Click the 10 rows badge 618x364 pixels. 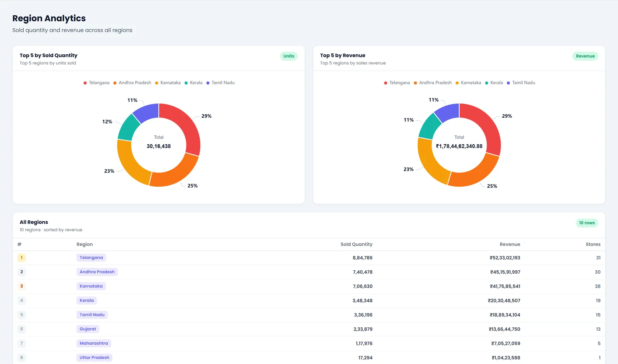(x=587, y=223)
